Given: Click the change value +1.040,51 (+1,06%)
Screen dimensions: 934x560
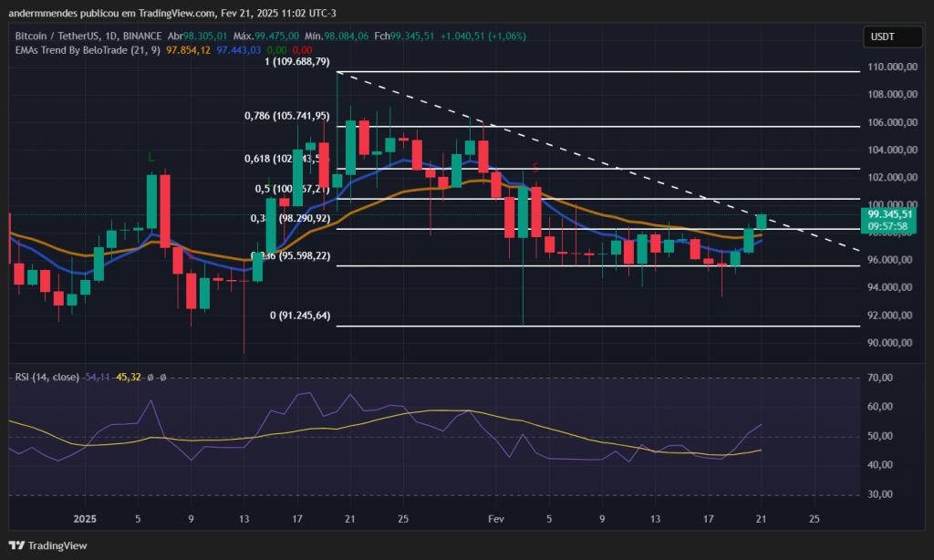Looking at the screenshot, I should pos(483,36).
